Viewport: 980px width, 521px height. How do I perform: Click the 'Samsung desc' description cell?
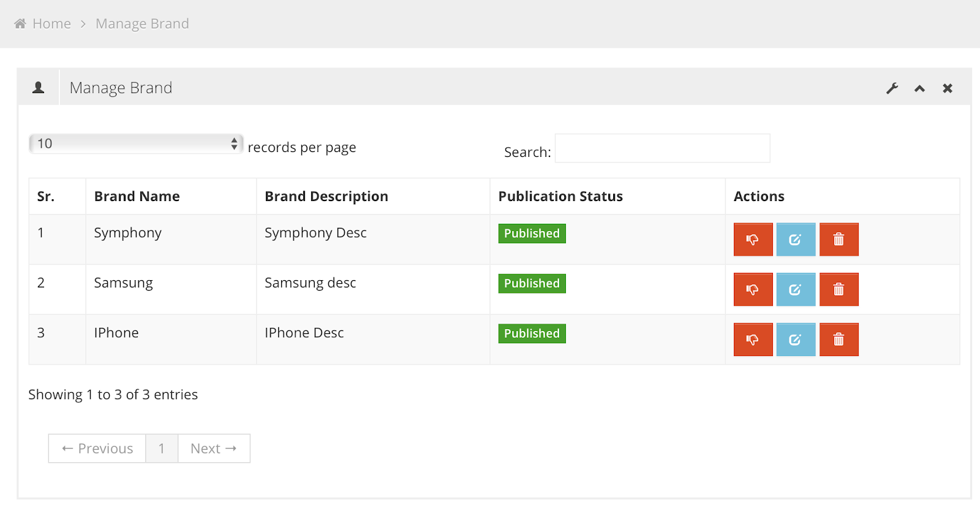tap(373, 289)
